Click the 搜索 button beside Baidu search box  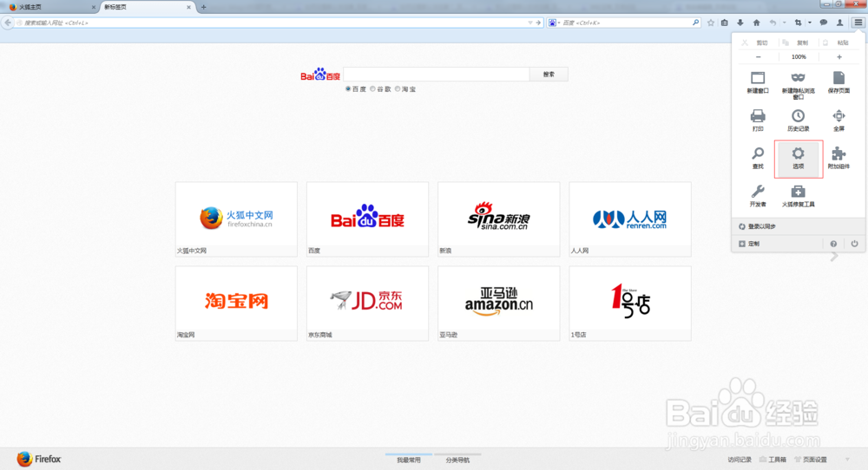click(549, 74)
